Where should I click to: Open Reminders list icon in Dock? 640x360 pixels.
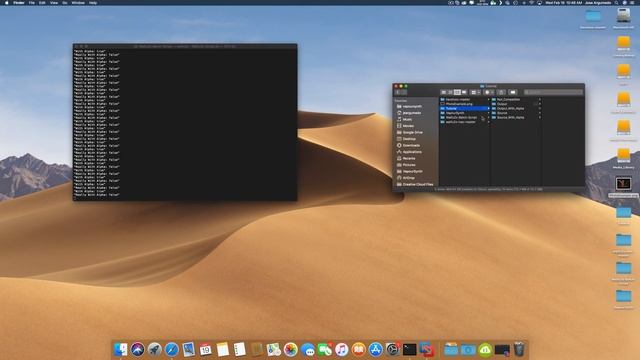(240, 349)
